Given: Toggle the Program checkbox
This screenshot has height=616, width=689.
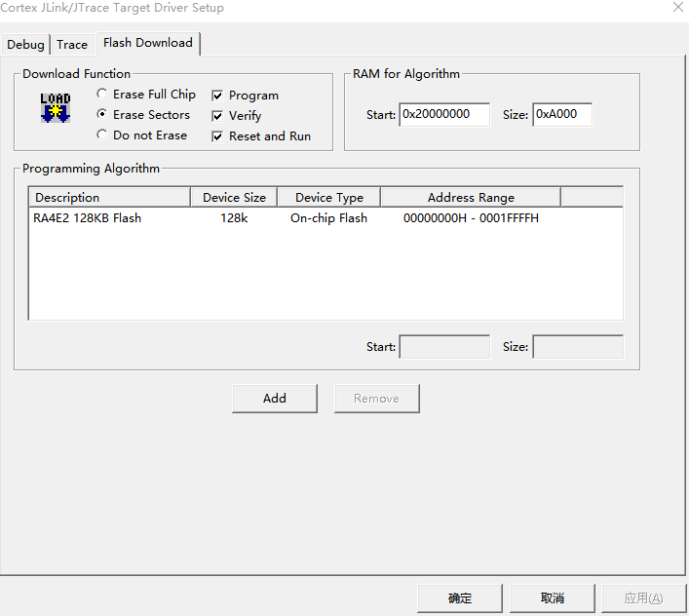Looking at the screenshot, I should coord(217,96).
